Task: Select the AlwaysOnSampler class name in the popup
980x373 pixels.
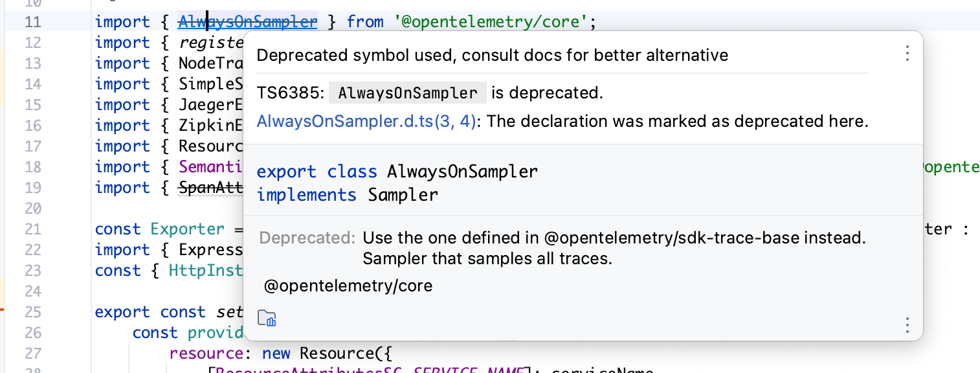Action: point(462,172)
